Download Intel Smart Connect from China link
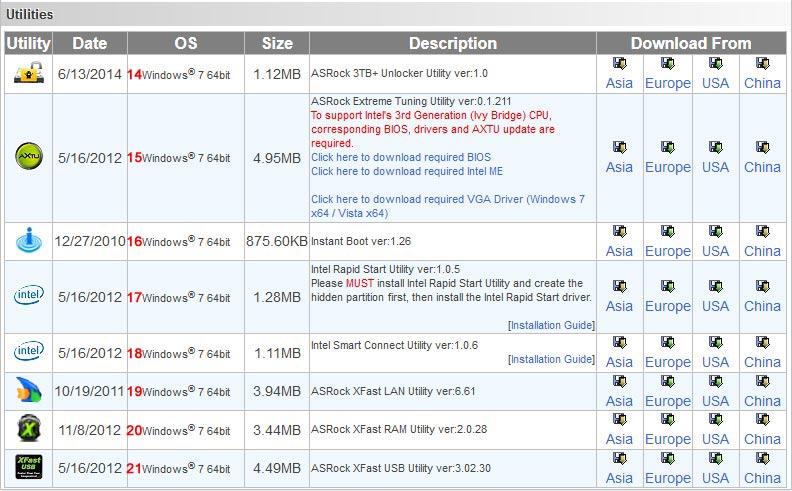This screenshot has height=491, width=792. click(762, 362)
